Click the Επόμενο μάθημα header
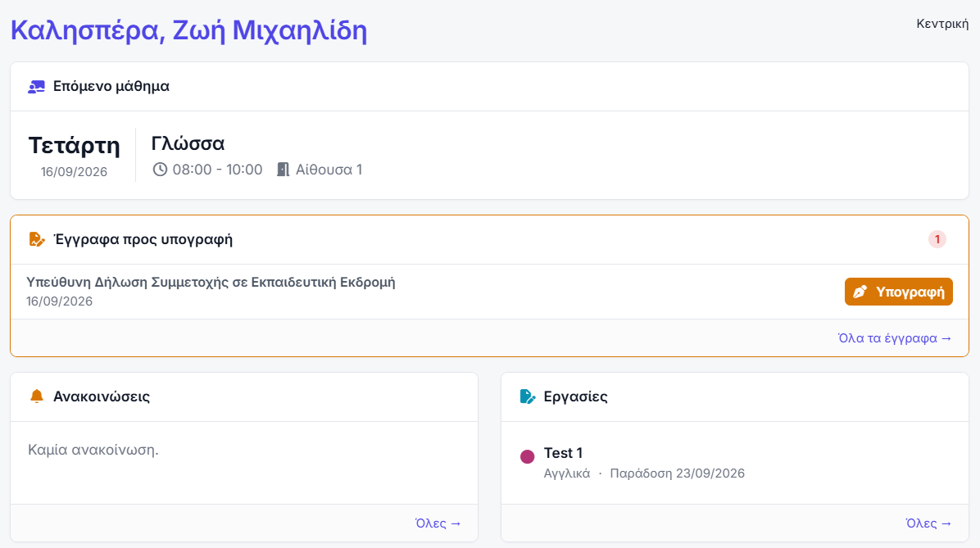The image size is (980, 548). point(111,86)
